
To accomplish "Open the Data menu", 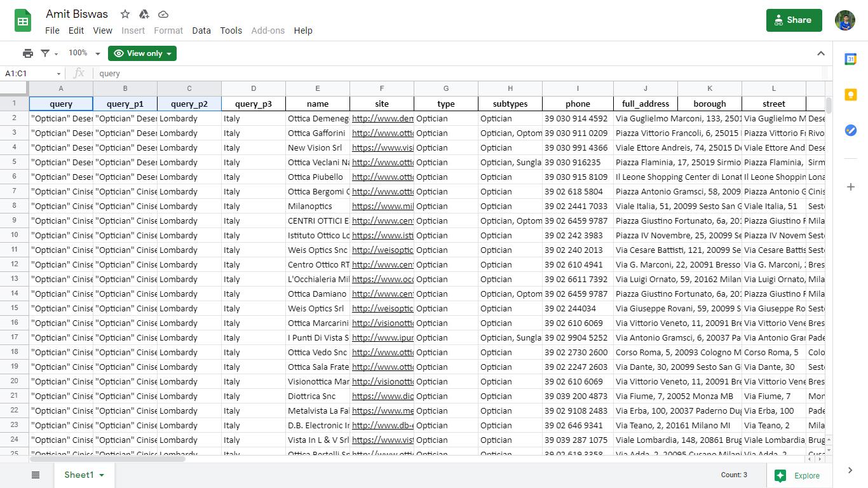I will 201,30.
